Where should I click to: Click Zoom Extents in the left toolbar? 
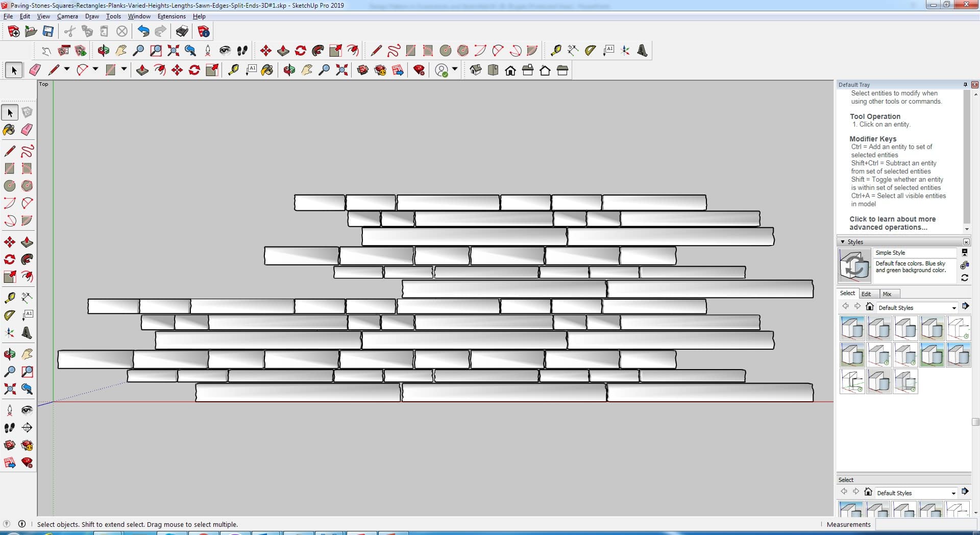(9, 389)
